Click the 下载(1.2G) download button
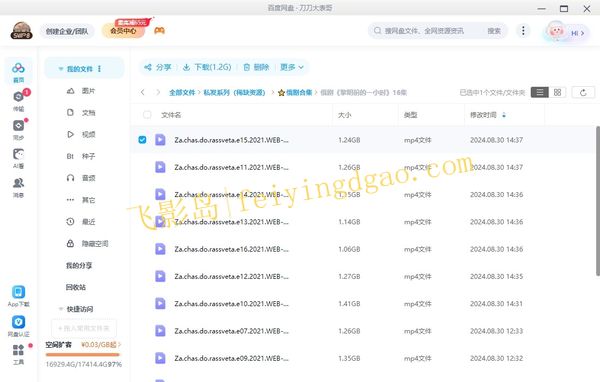 207,67
